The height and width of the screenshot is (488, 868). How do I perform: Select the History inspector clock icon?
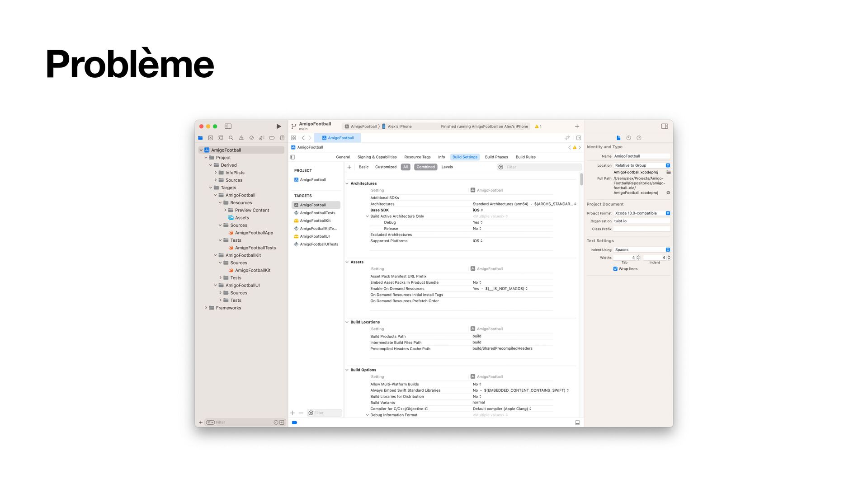(628, 138)
